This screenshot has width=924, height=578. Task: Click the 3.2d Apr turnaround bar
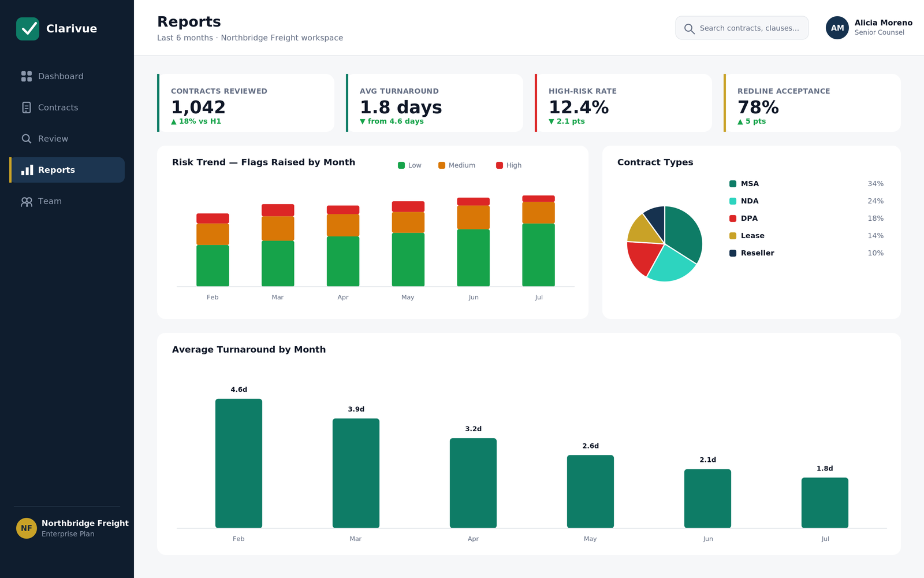click(x=473, y=483)
